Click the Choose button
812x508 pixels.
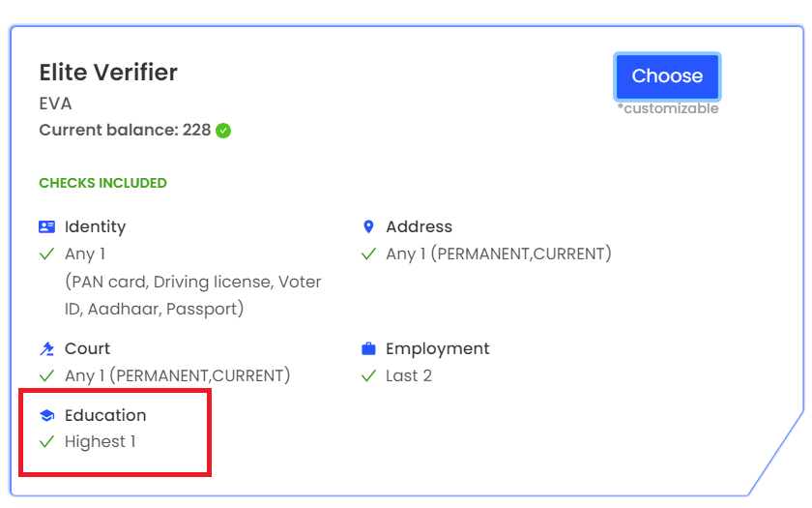pyautogui.click(x=667, y=76)
